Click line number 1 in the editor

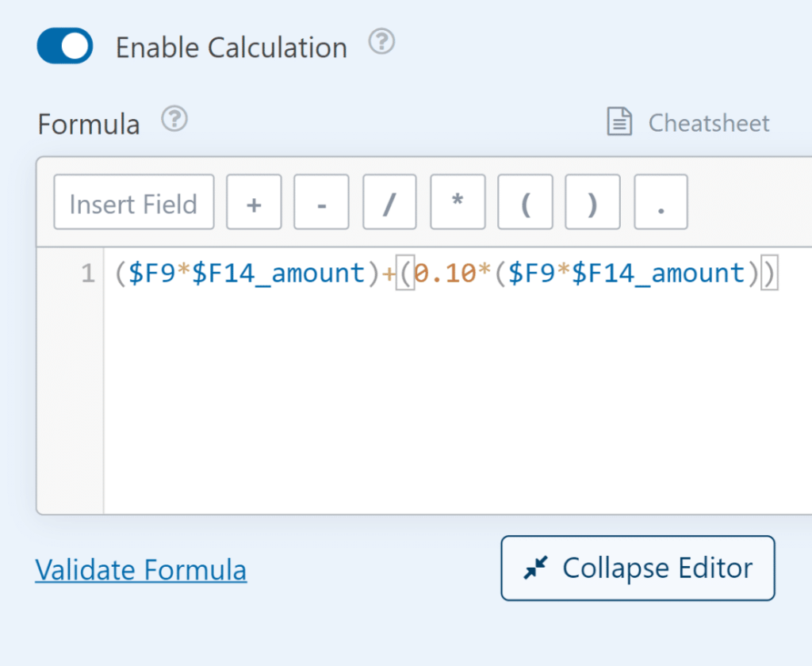tap(87, 272)
